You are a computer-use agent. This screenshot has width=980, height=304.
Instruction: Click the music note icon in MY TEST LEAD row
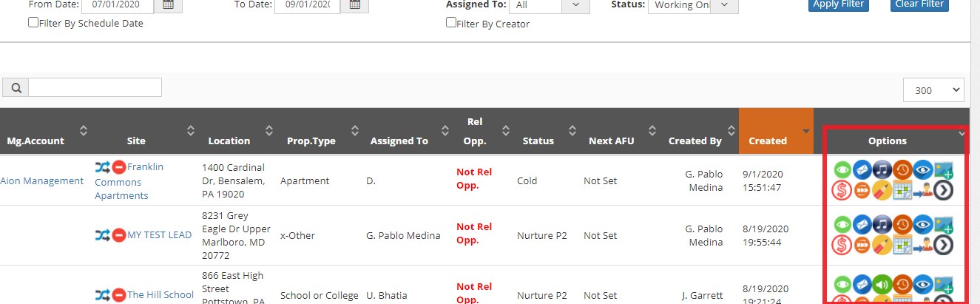[882, 224]
